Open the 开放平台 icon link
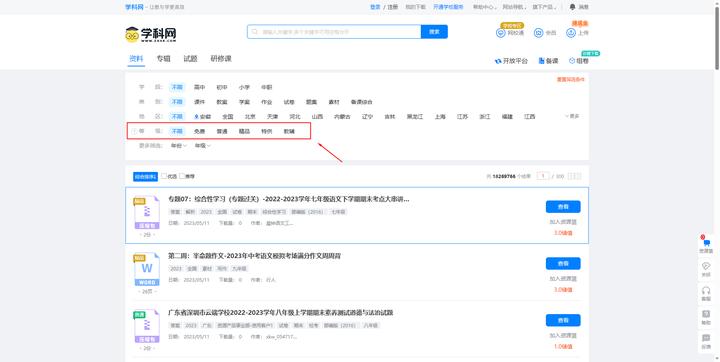 coord(498,61)
